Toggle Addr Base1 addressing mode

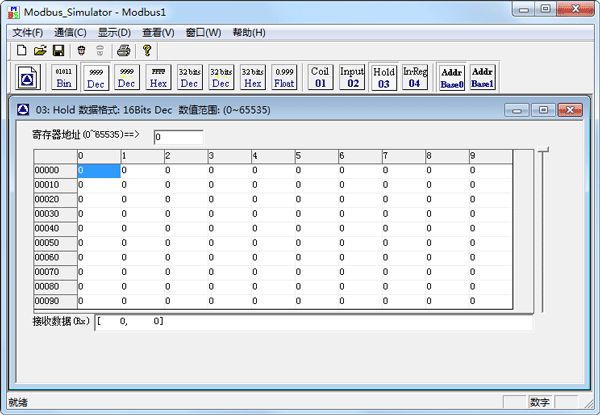coord(482,77)
